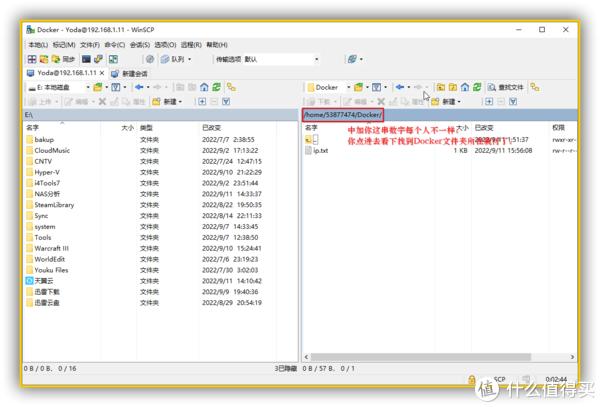600x407 pixels.
Task: Click the local panel filter icon
Action: click(x=116, y=87)
